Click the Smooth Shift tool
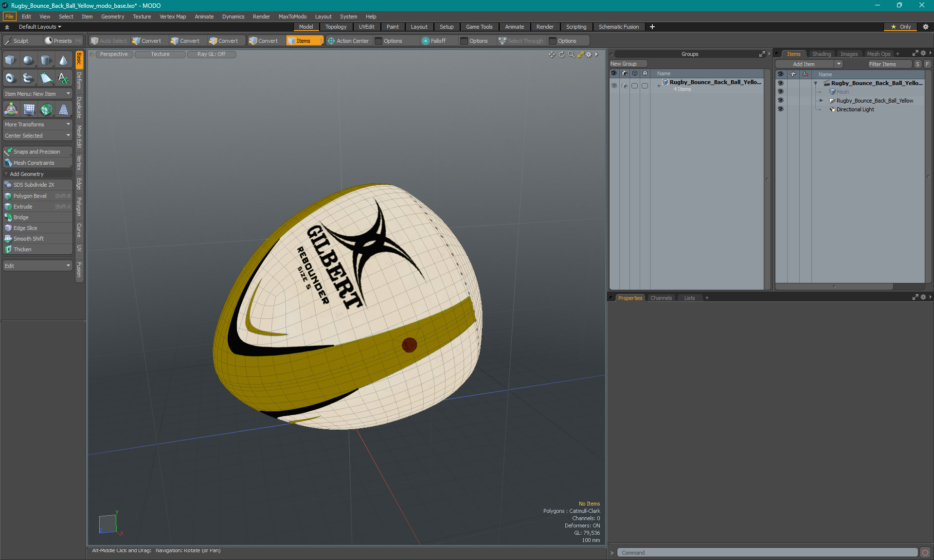934x560 pixels. pyautogui.click(x=37, y=239)
